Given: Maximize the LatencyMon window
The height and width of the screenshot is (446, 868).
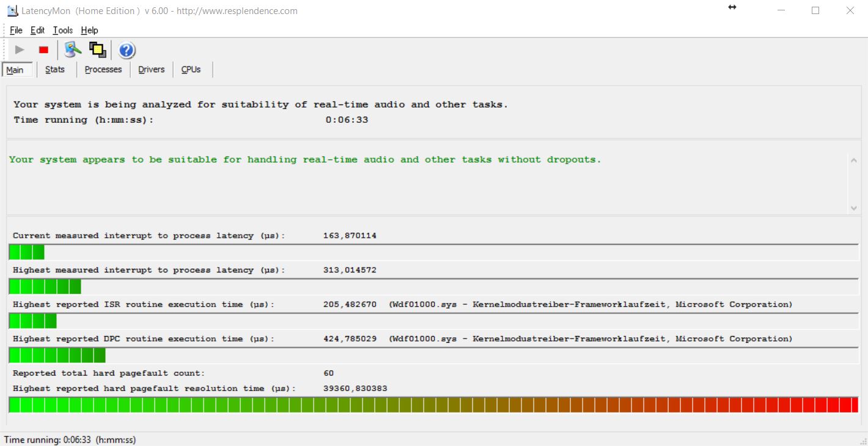Looking at the screenshot, I should pos(815,10).
